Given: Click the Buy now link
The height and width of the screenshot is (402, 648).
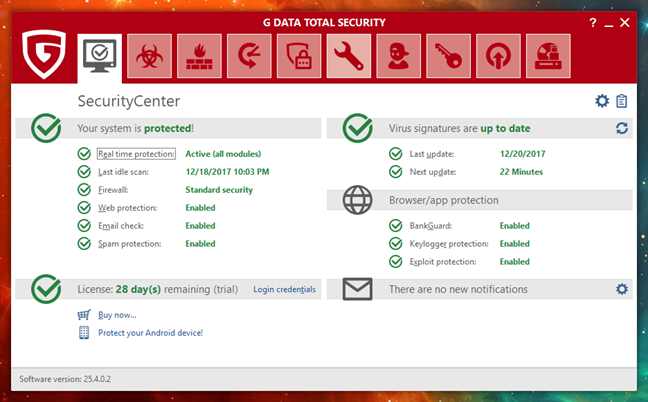Looking at the screenshot, I should (x=117, y=314).
